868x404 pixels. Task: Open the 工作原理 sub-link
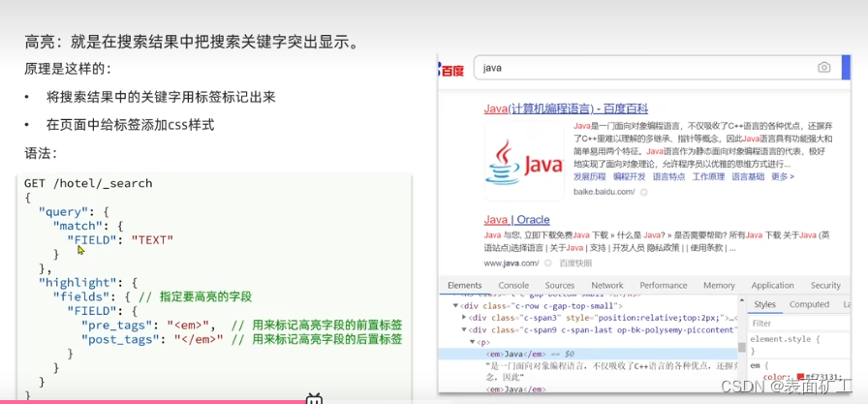pyautogui.click(x=708, y=176)
